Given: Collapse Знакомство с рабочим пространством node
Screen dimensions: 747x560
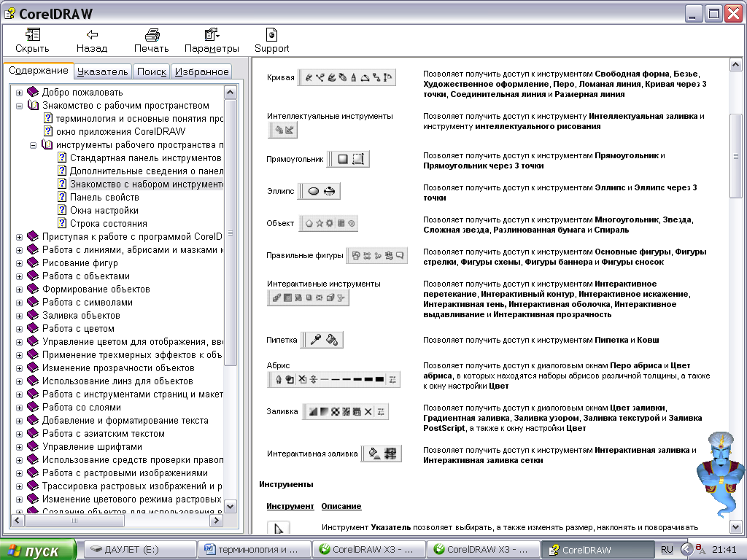Looking at the screenshot, I should [x=19, y=106].
